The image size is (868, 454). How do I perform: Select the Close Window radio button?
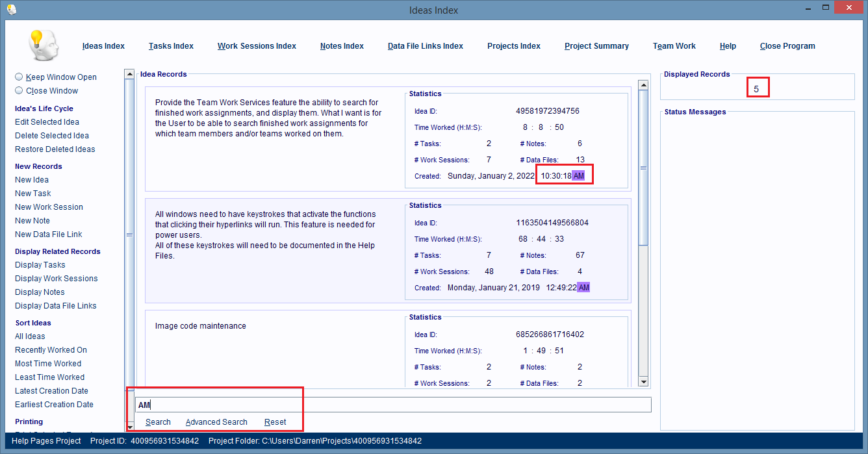tap(19, 90)
